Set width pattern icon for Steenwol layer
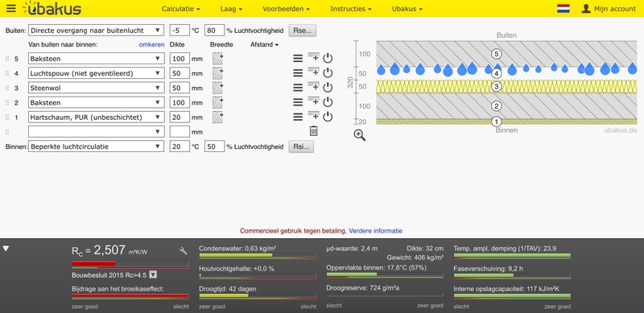Image resolution: width=644 pixels, height=313 pixels. (217, 88)
